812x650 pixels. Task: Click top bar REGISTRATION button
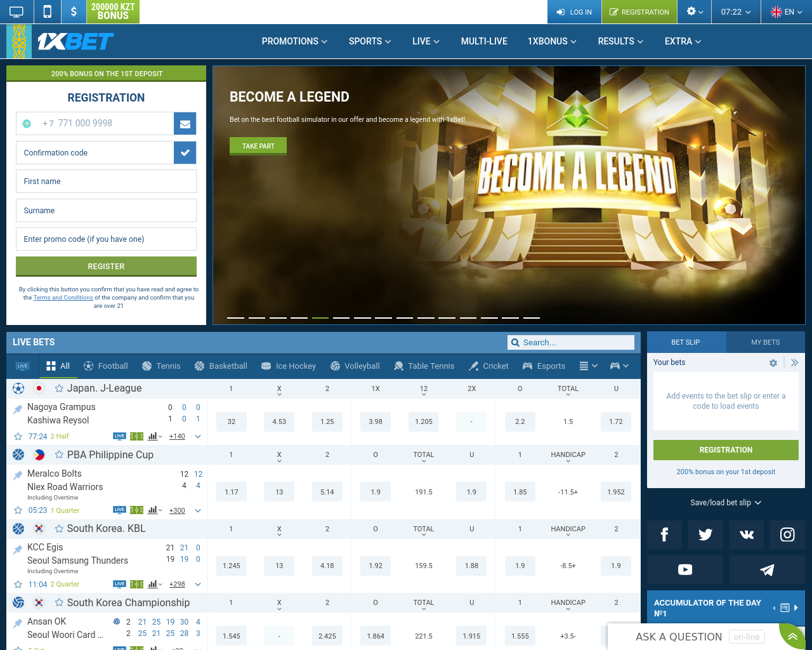tap(639, 11)
